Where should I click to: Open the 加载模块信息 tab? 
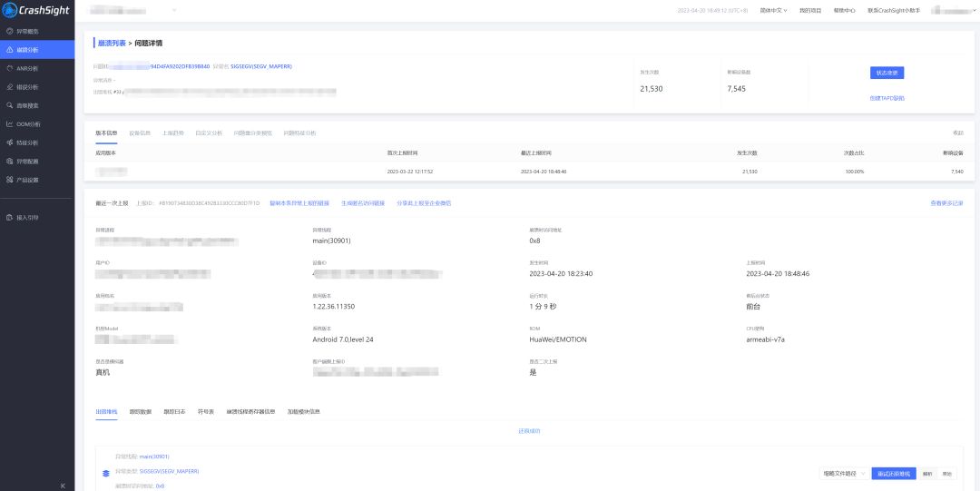(303, 411)
